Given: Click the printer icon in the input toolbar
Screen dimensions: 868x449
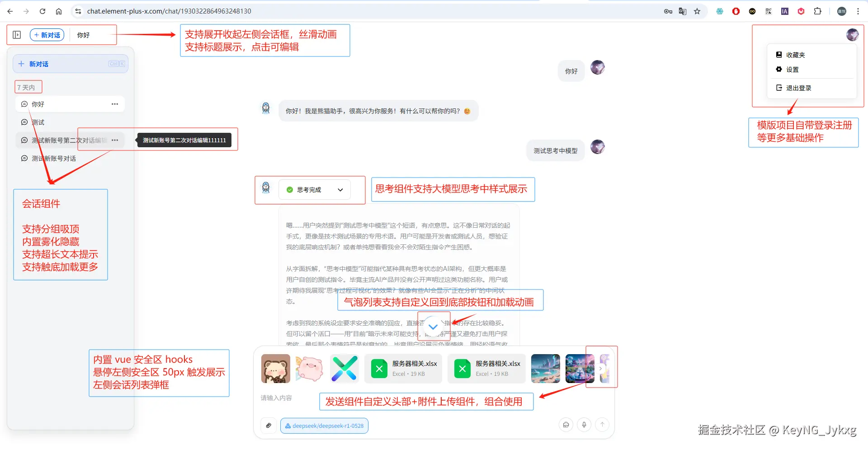Looking at the screenshot, I should 566,425.
